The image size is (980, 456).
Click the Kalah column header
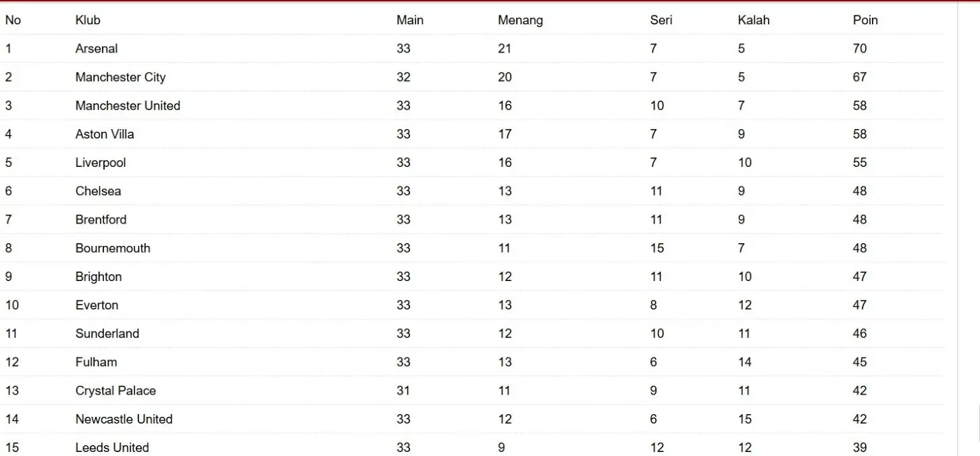click(x=753, y=20)
